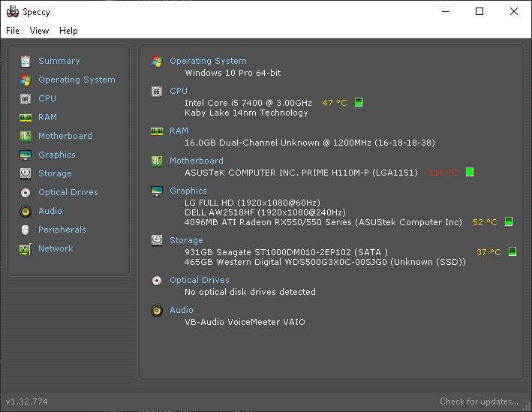Click the Speccy app icon in title bar

[x=13, y=11]
